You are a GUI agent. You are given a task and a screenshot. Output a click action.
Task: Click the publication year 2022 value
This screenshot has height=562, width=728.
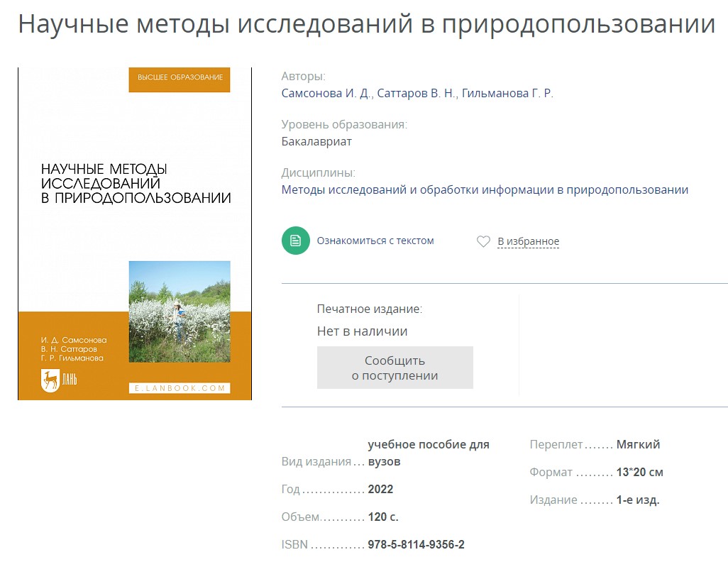click(x=380, y=489)
